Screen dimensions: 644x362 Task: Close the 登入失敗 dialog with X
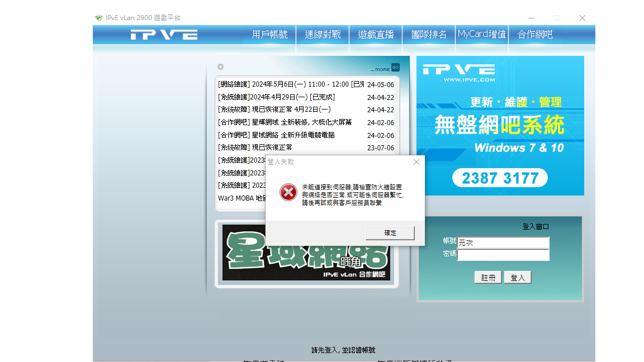pos(416,162)
